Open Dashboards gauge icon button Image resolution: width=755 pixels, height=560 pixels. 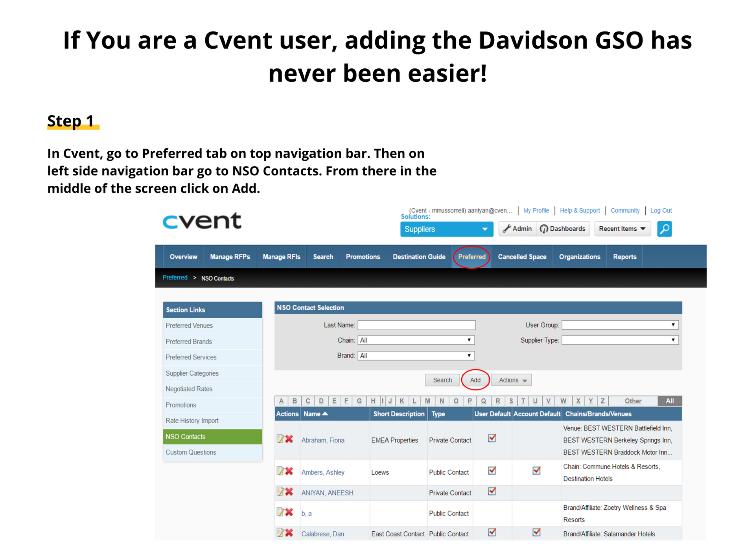click(563, 229)
